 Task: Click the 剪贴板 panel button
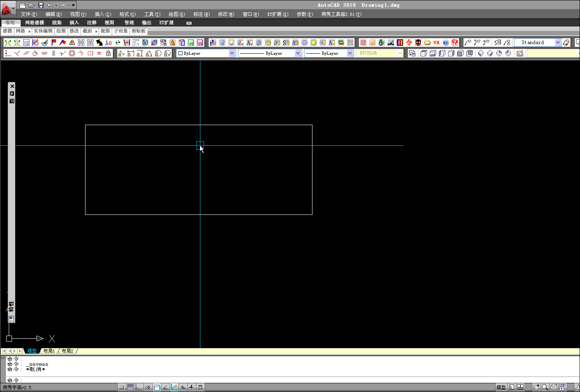click(x=139, y=31)
